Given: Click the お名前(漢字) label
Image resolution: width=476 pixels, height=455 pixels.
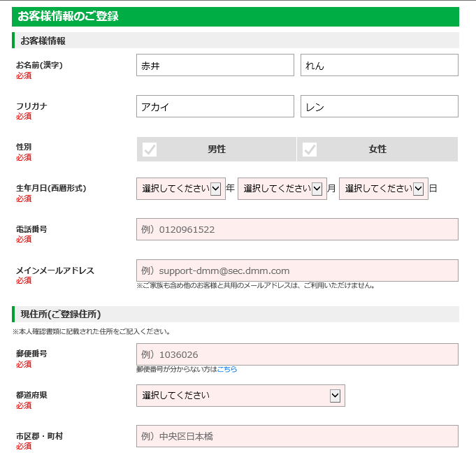Looking at the screenshot, I should pyautogui.click(x=39, y=65).
